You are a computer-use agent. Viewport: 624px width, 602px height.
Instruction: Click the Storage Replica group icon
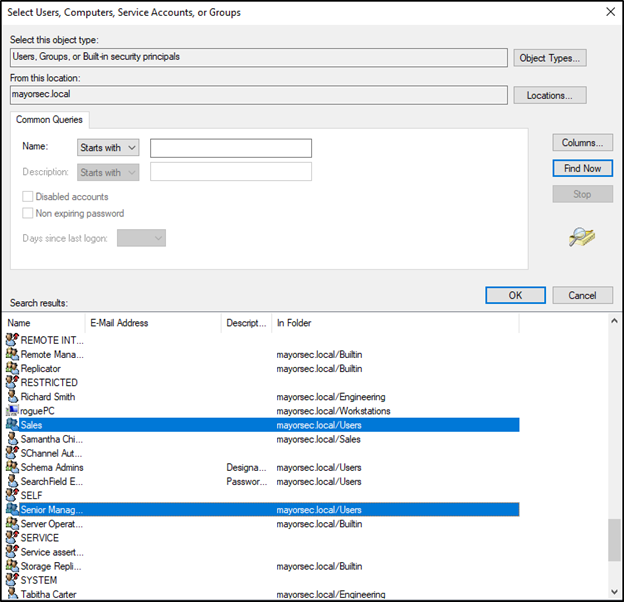point(12,566)
